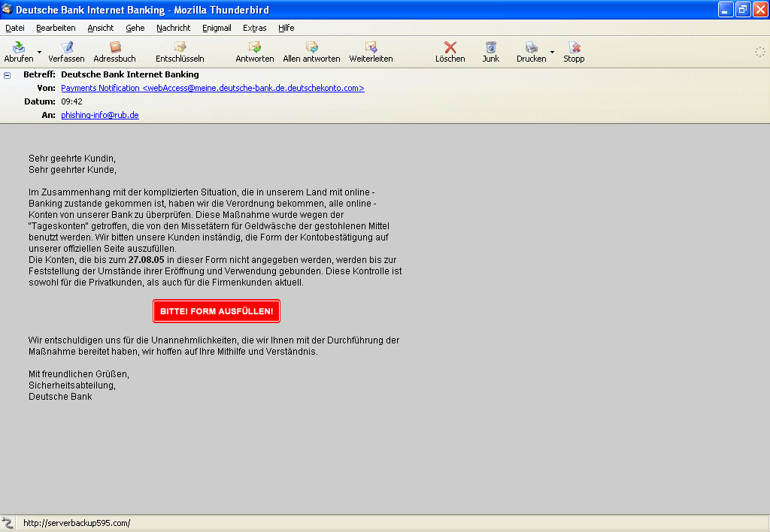The image size is (770, 532).
Task: Click the bold date 27.08.05 in message
Action: (x=147, y=260)
